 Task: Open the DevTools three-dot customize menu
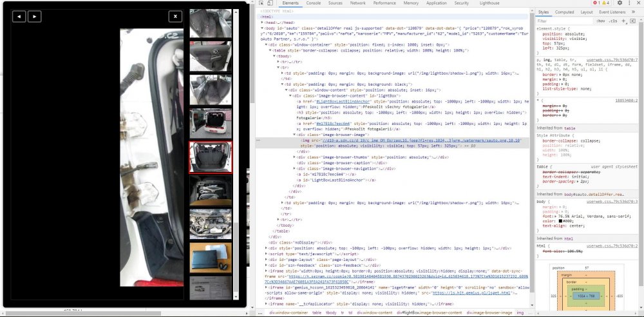pyautogui.click(x=629, y=3)
